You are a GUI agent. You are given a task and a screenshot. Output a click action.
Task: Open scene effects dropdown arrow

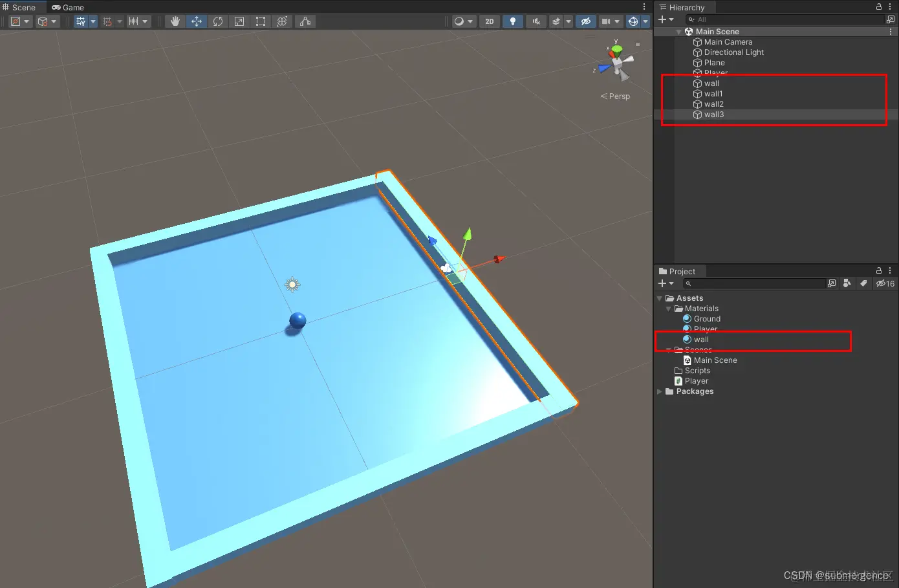[569, 21]
